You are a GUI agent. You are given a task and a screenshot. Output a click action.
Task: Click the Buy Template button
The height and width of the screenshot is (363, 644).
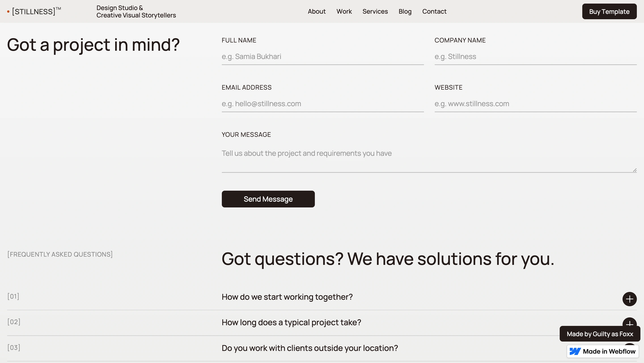(x=609, y=11)
